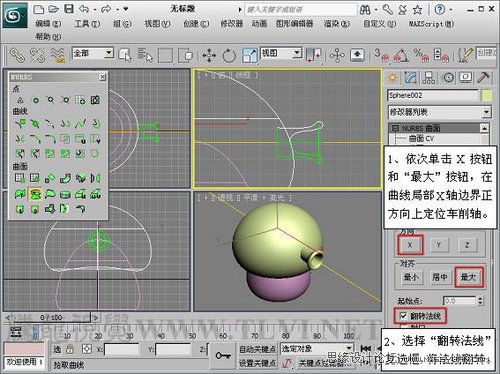Click the Set Keys large key icon
Image resolution: width=500 pixels, height=374 pixels.
(223, 356)
